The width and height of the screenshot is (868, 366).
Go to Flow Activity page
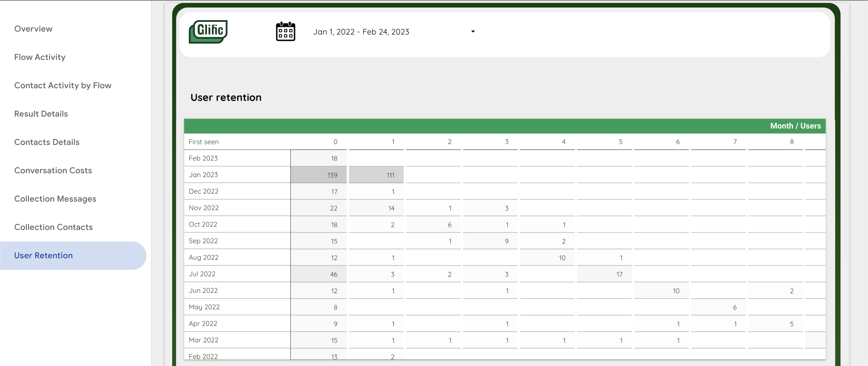40,57
